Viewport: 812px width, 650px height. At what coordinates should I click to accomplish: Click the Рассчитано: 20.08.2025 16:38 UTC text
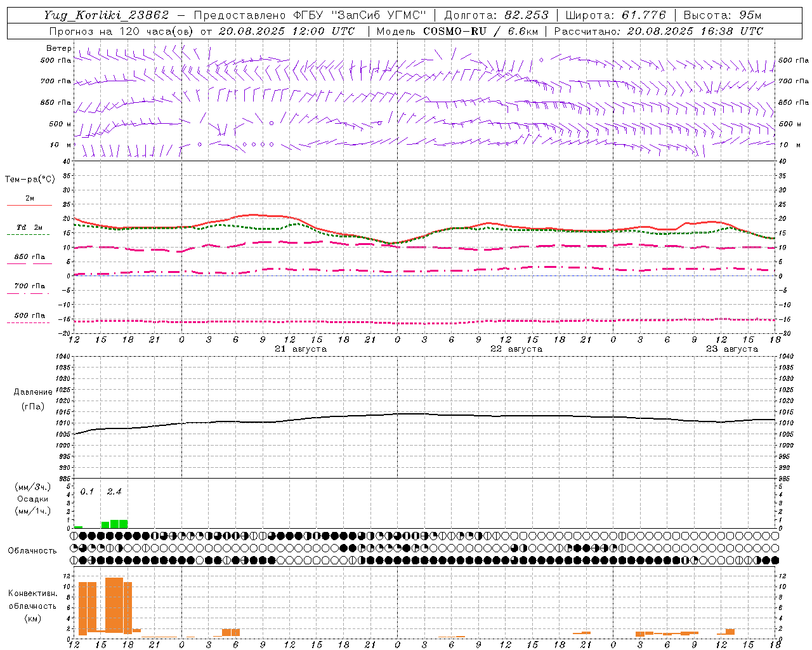pos(658,31)
